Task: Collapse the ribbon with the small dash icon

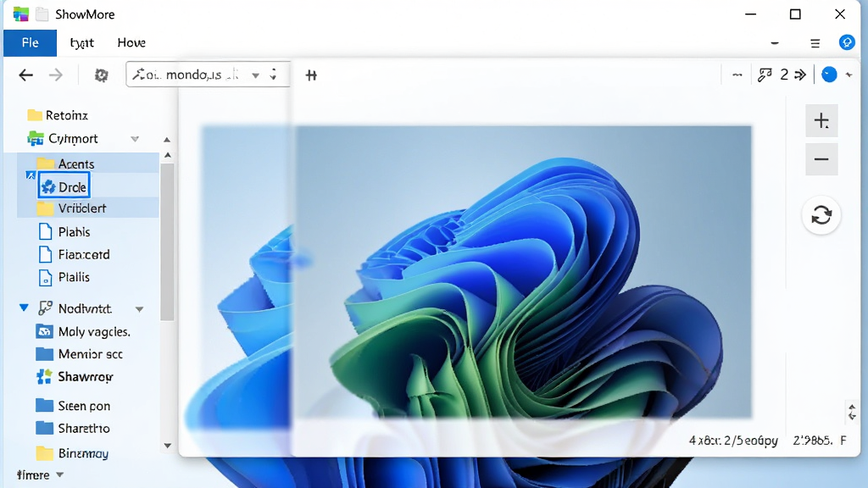Action: point(775,42)
